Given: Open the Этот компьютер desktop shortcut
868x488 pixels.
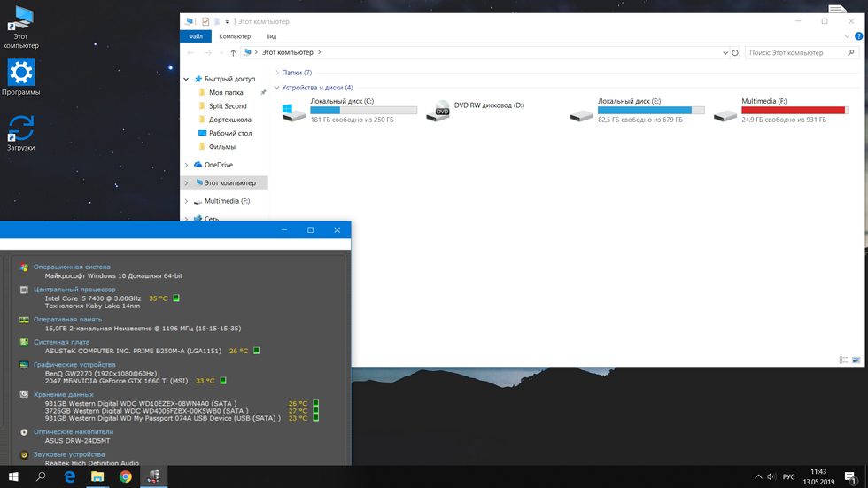Looking at the screenshot, I should (x=20, y=27).
